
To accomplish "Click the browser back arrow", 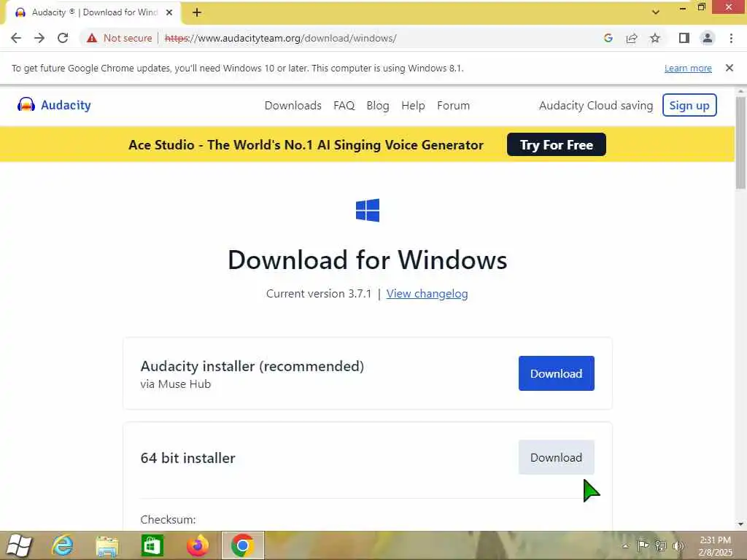I will point(16,38).
